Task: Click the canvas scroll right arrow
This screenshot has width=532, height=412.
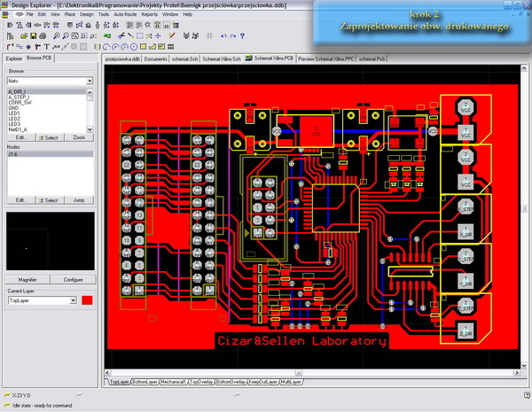Action: click(517, 373)
